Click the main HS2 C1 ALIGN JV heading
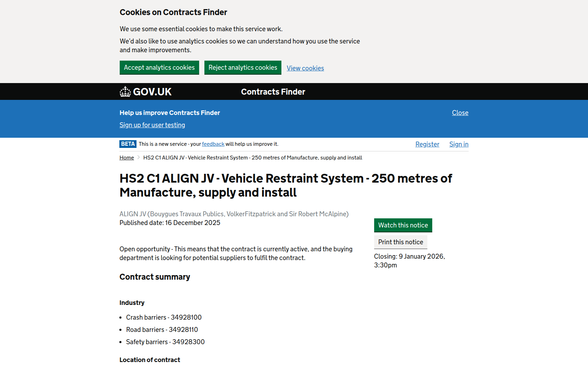This screenshot has width=588, height=368. (x=285, y=185)
